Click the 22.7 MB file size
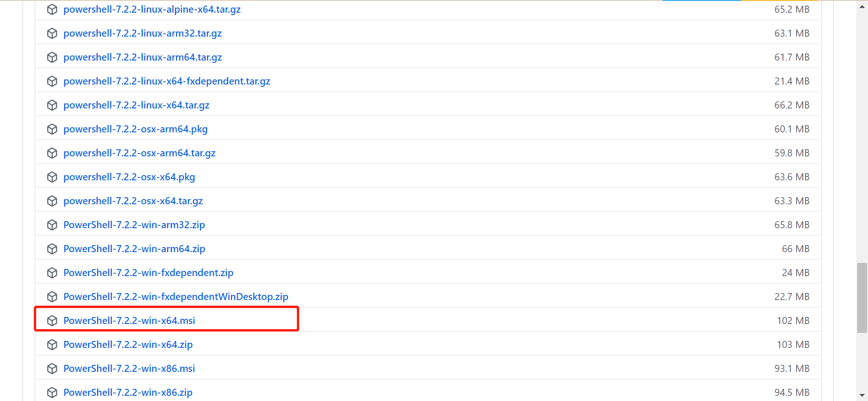The width and height of the screenshot is (868, 401). [792, 297]
